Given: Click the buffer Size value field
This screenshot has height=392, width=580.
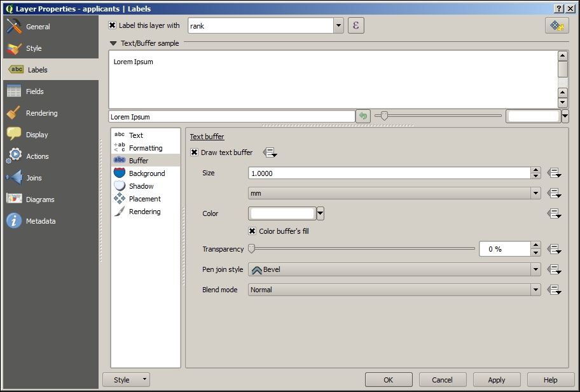Looking at the screenshot, I should click(389, 173).
